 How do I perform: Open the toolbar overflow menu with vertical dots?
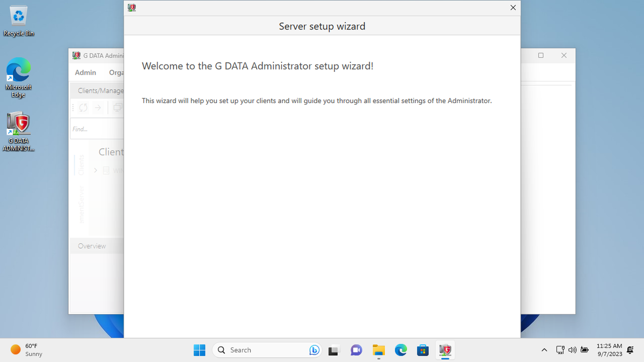tap(74, 107)
